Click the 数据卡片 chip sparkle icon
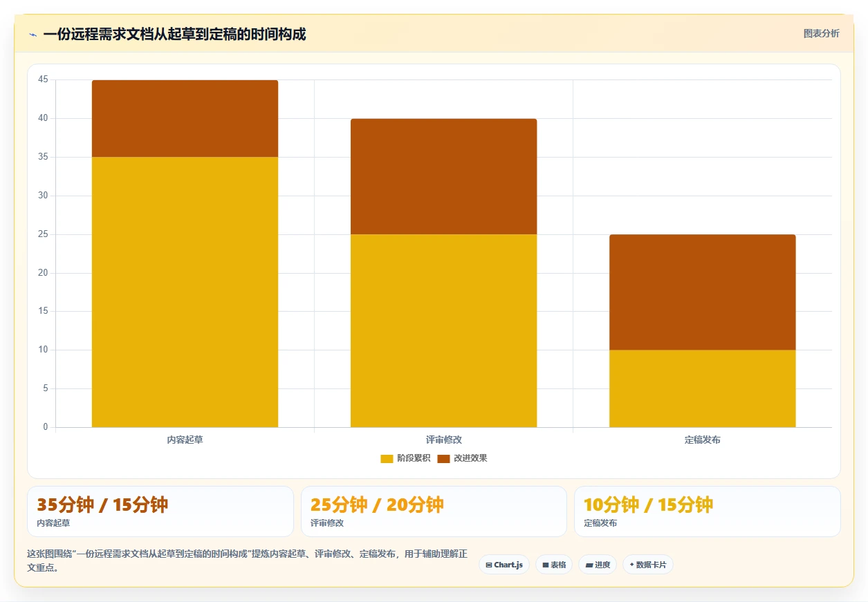 pyautogui.click(x=631, y=565)
